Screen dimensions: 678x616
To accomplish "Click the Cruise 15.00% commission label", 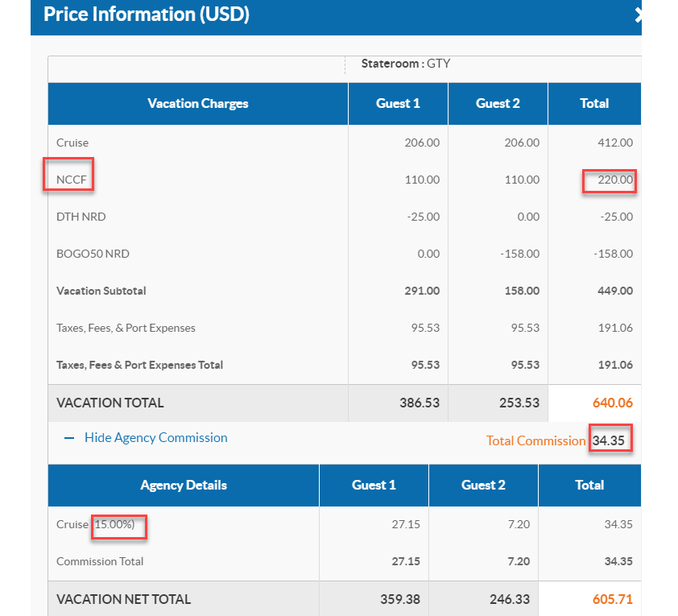I will point(101,524).
